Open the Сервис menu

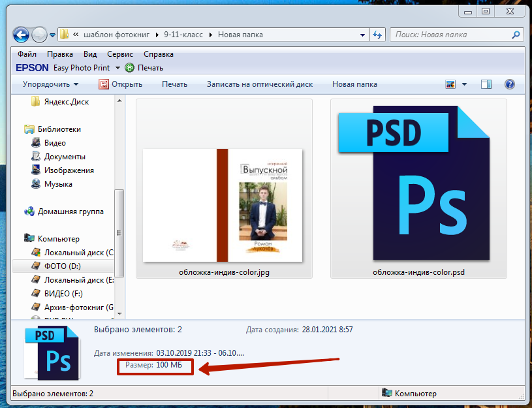[120, 54]
